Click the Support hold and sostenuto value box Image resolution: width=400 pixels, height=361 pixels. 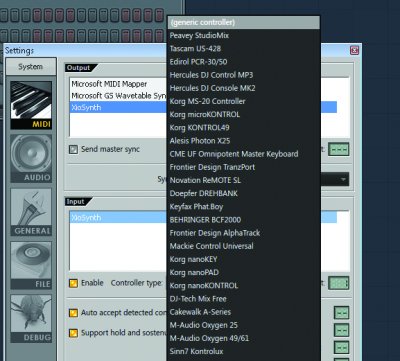(x=342, y=330)
